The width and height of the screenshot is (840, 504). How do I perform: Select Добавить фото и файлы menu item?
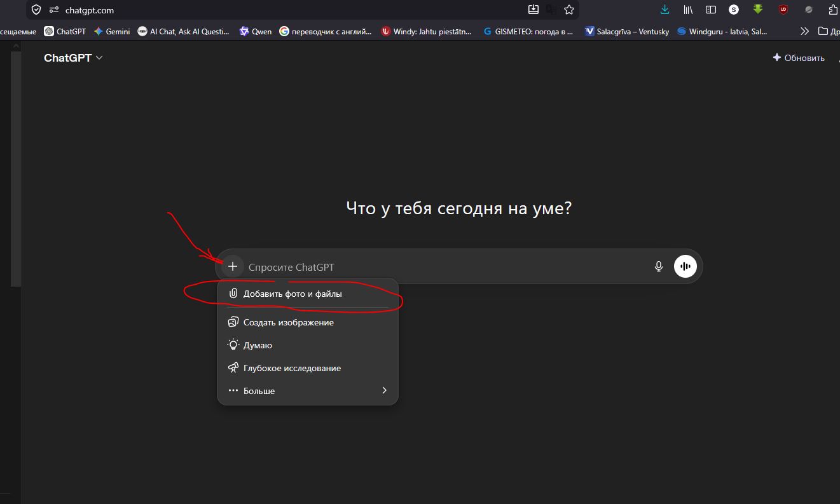(308, 294)
